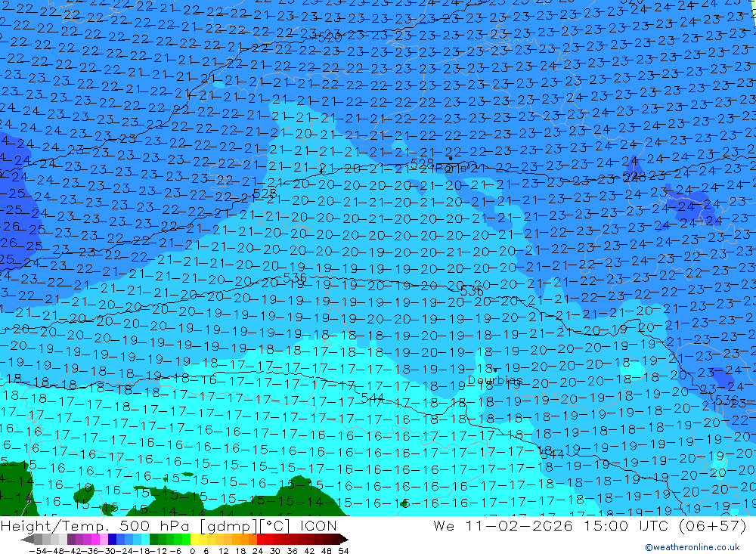Screen dimensions: 756x554
Task: Pick the bright yellow legend swatch above 0
Action: pyautogui.click(x=195, y=540)
